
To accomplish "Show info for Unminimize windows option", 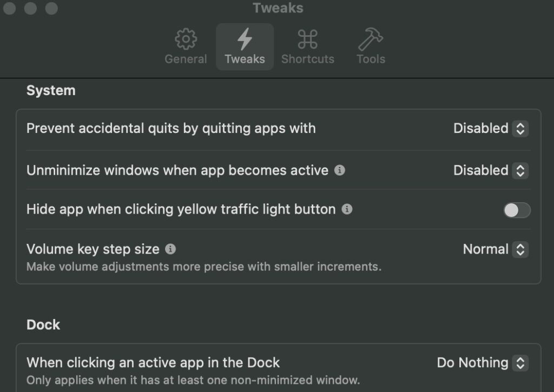I will (340, 170).
